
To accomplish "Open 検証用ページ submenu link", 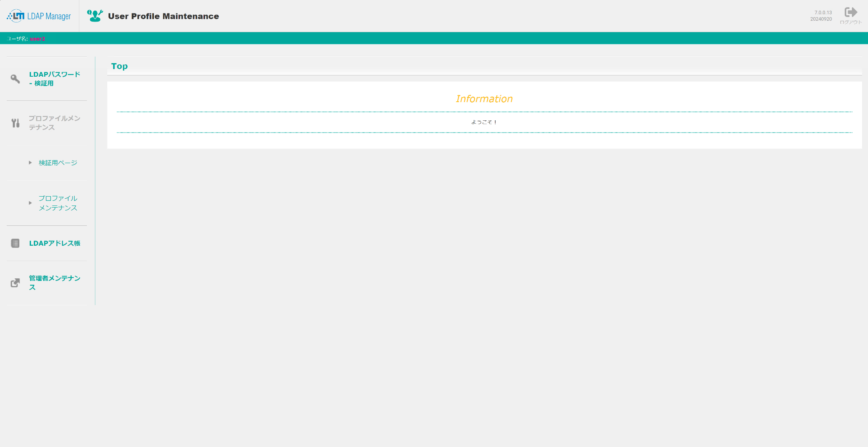I will point(58,163).
